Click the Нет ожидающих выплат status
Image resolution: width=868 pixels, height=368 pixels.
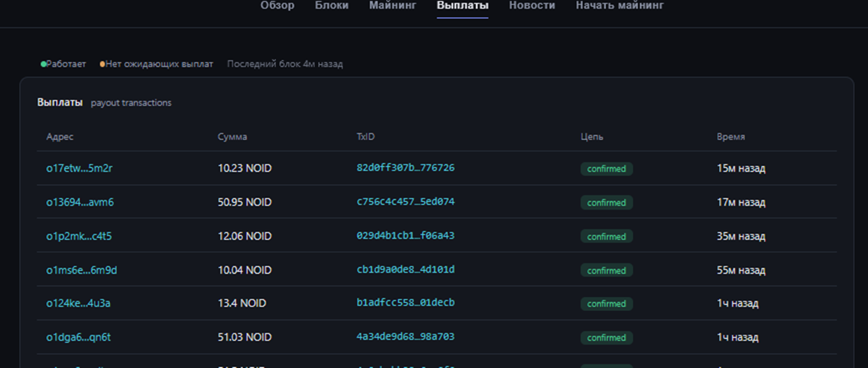click(x=157, y=64)
